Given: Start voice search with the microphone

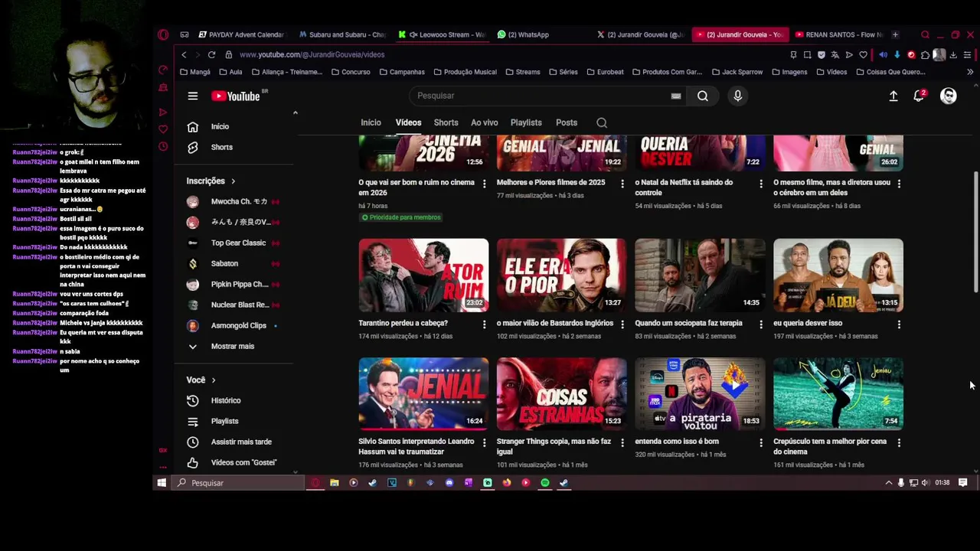Looking at the screenshot, I should pyautogui.click(x=737, y=96).
